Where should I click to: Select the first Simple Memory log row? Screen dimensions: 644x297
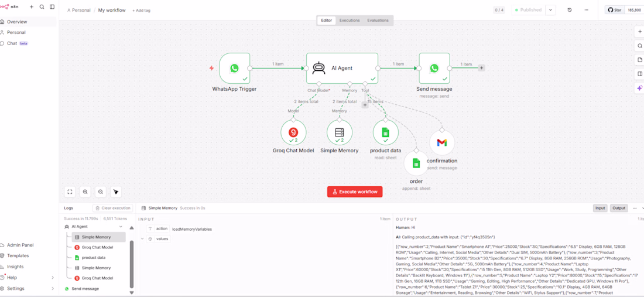98,237
